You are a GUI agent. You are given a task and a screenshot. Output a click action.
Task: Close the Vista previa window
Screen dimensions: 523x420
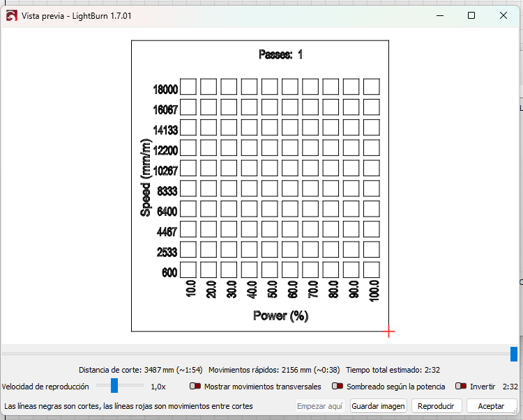[503, 15]
